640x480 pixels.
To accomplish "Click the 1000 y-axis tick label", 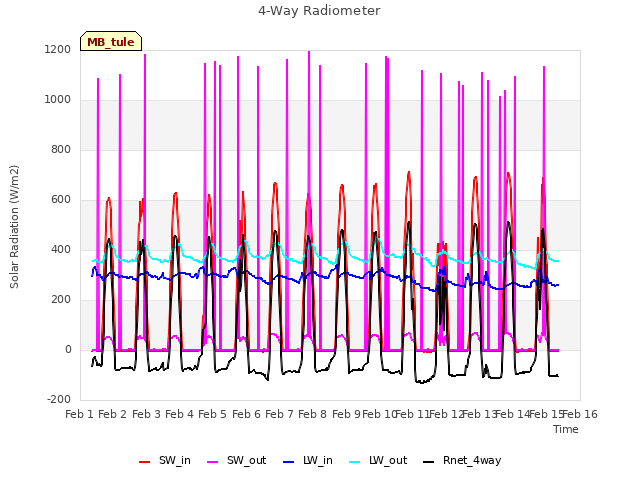I will (x=58, y=100).
